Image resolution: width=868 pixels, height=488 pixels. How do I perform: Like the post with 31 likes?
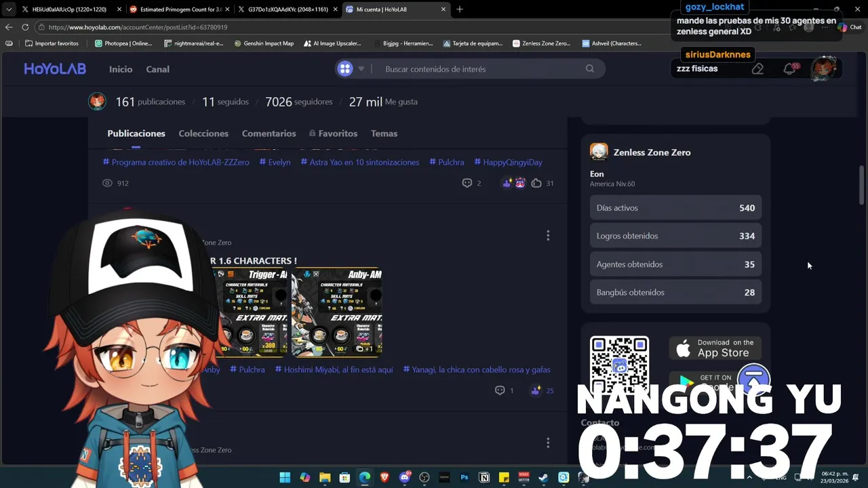[x=536, y=183]
